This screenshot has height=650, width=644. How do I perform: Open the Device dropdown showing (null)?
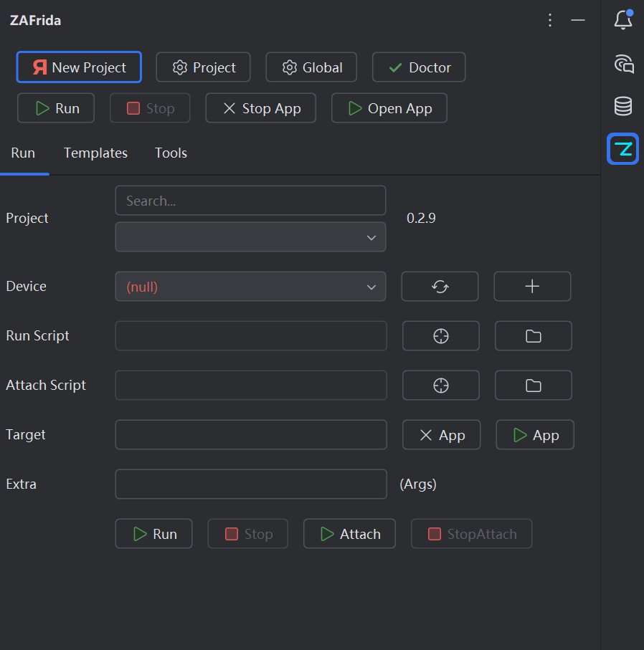click(x=250, y=287)
